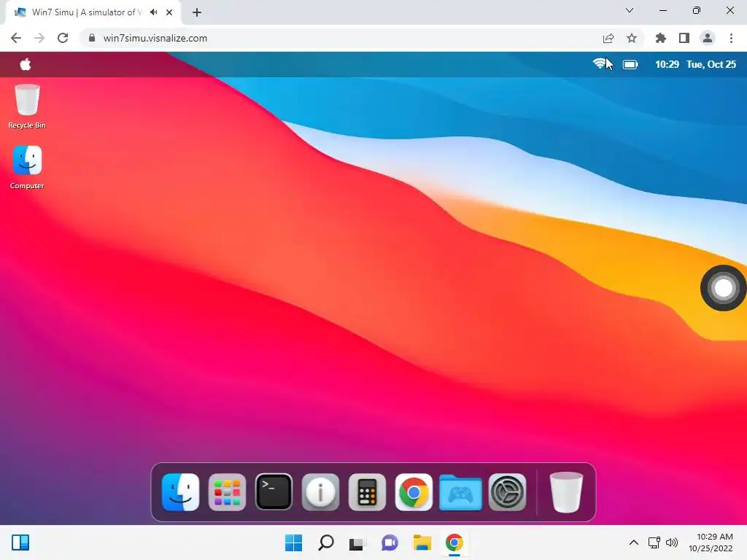Reload the win7simu page

pyautogui.click(x=63, y=38)
